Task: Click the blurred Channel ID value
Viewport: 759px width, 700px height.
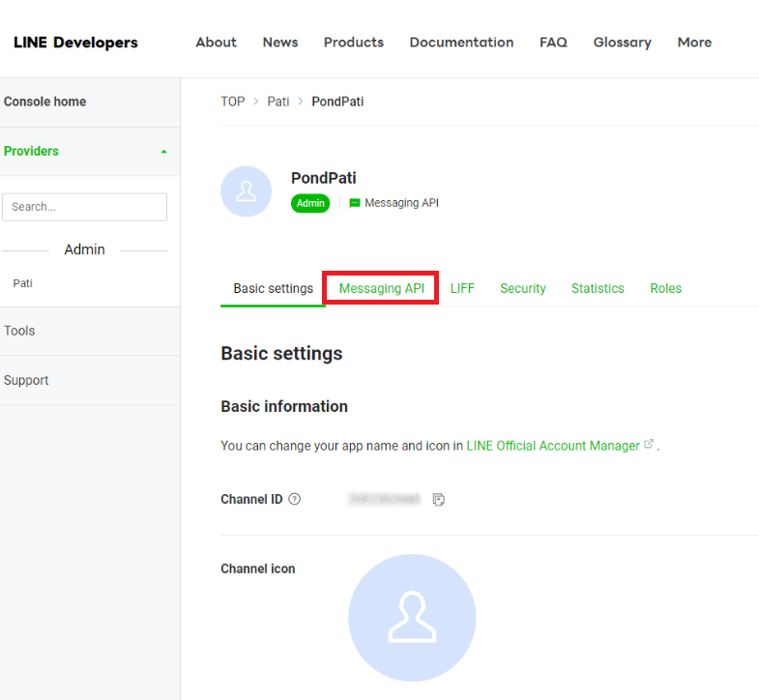Action: coord(385,499)
